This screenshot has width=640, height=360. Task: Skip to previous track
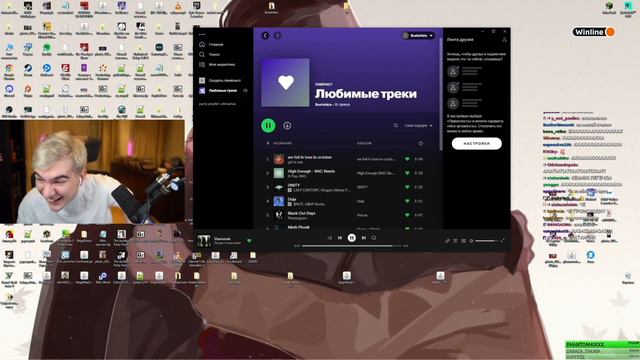pyautogui.click(x=340, y=238)
